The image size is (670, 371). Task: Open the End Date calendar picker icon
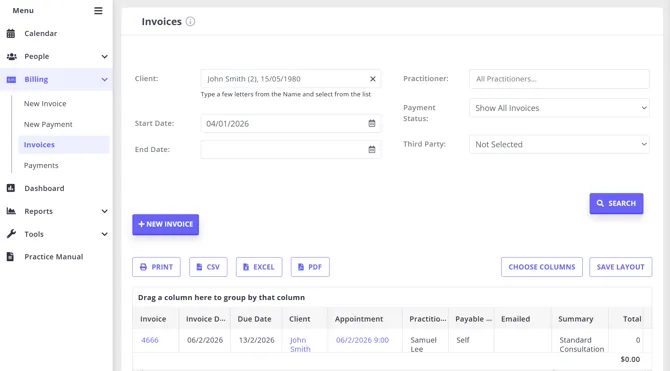coord(372,150)
